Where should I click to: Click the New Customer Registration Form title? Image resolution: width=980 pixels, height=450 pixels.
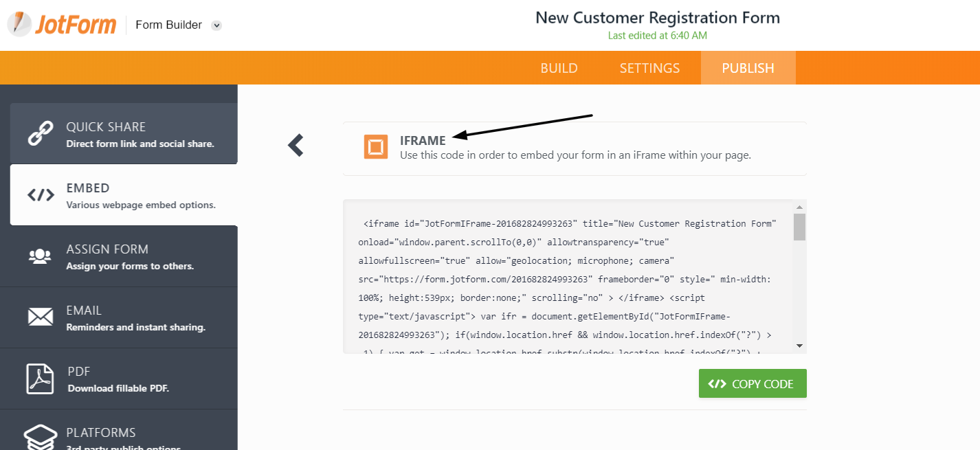click(x=658, y=17)
